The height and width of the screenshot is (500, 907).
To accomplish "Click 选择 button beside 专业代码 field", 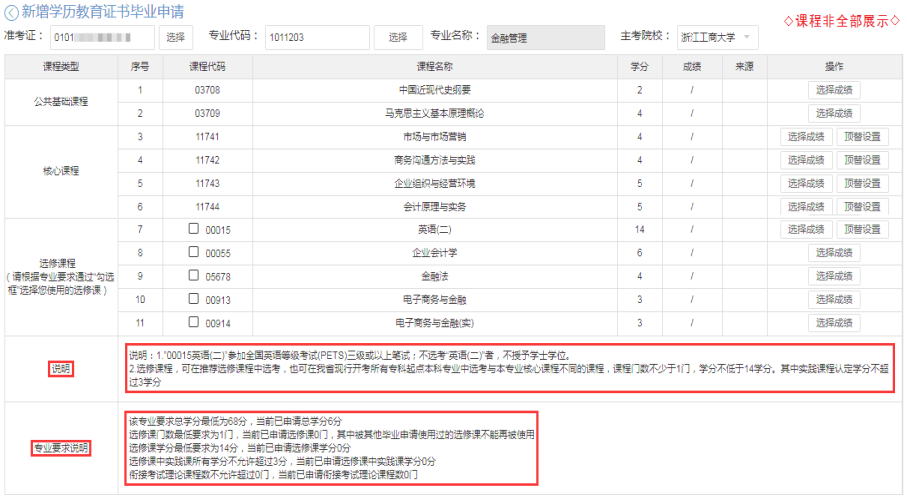I will click(398, 37).
